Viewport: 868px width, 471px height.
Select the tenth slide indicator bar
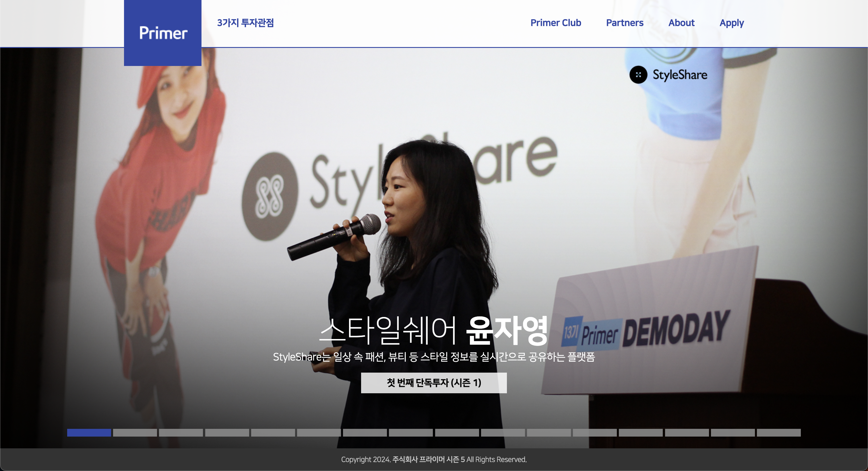[503, 432]
